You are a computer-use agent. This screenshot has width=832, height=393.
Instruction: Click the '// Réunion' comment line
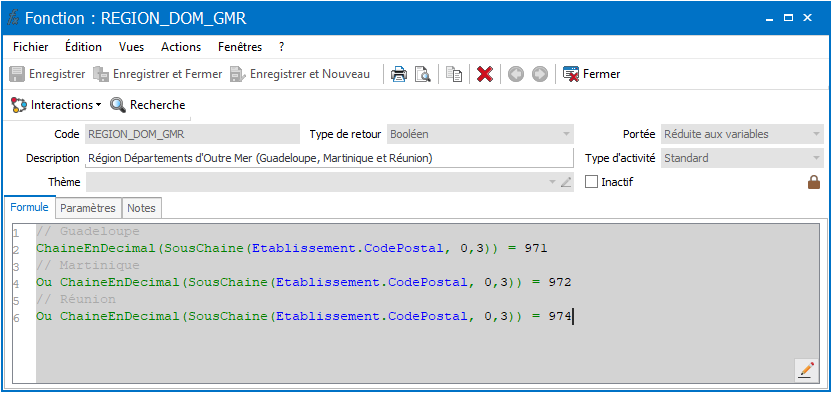pos(76,299)
